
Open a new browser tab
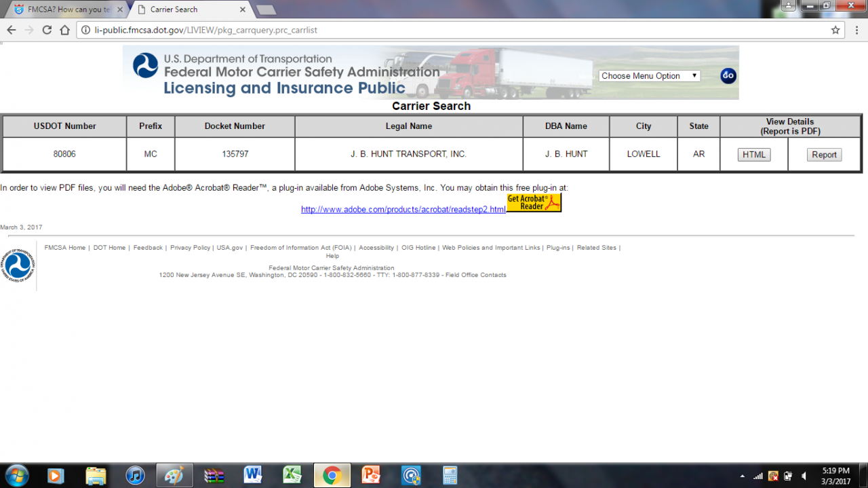266,10
